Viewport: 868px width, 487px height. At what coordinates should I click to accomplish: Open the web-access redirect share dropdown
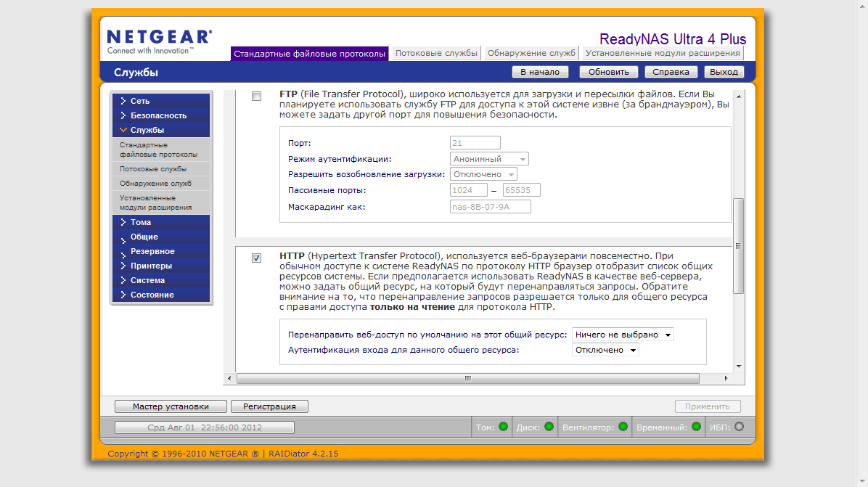pyautogui.click(x=623, y=335)
